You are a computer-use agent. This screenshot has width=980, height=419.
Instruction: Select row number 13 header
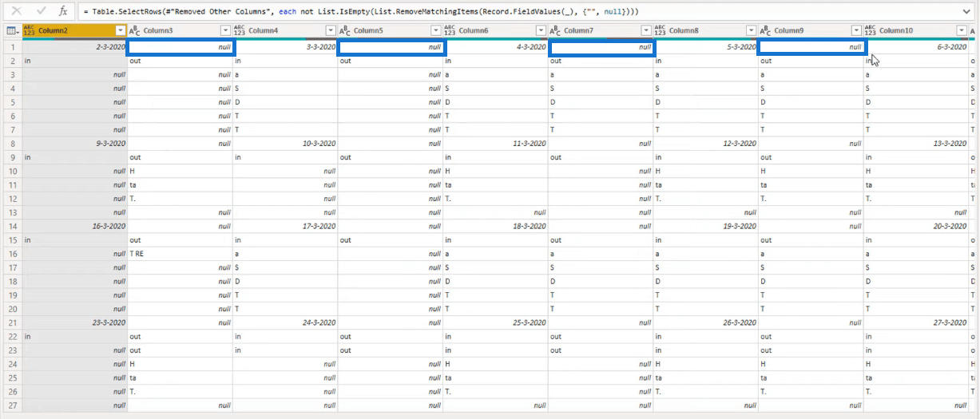tap(11, 212)
